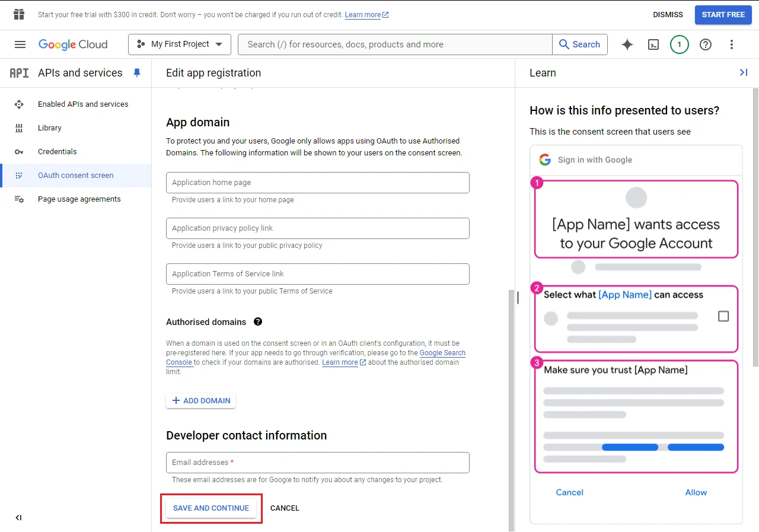Pin the APIs and services section
The image size is (759, 532).
point(137,73)
